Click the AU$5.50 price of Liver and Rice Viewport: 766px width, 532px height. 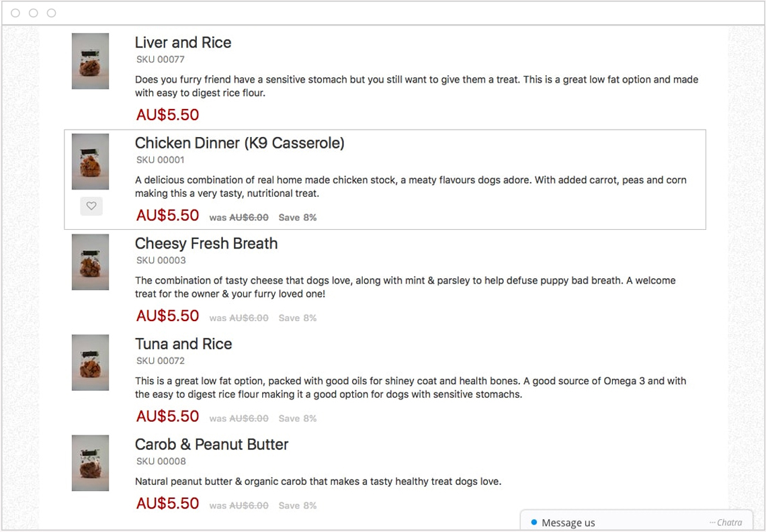pyautogui.click(x=167, y=115)
